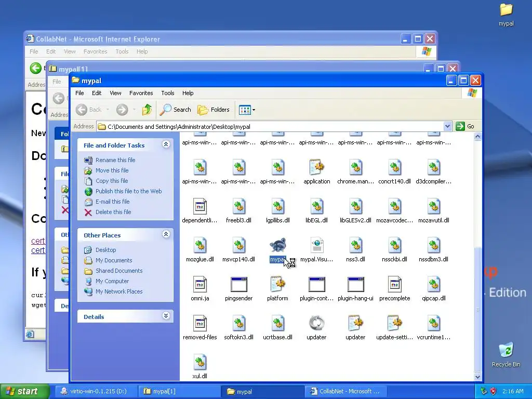Click the Up folder toolbar icon
The height and width of the screenshot is (399, 532).
pyautogui.click(x=147, y=110)
